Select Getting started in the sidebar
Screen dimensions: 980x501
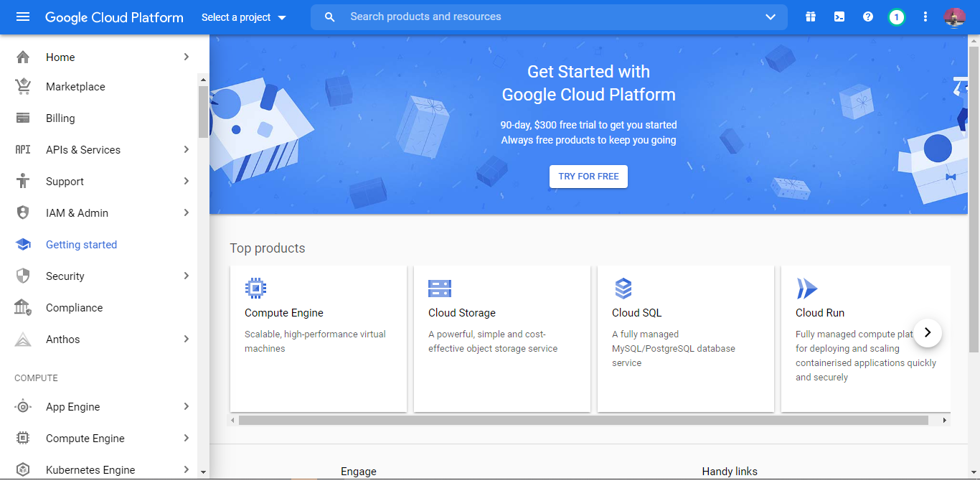click(81, 245)
